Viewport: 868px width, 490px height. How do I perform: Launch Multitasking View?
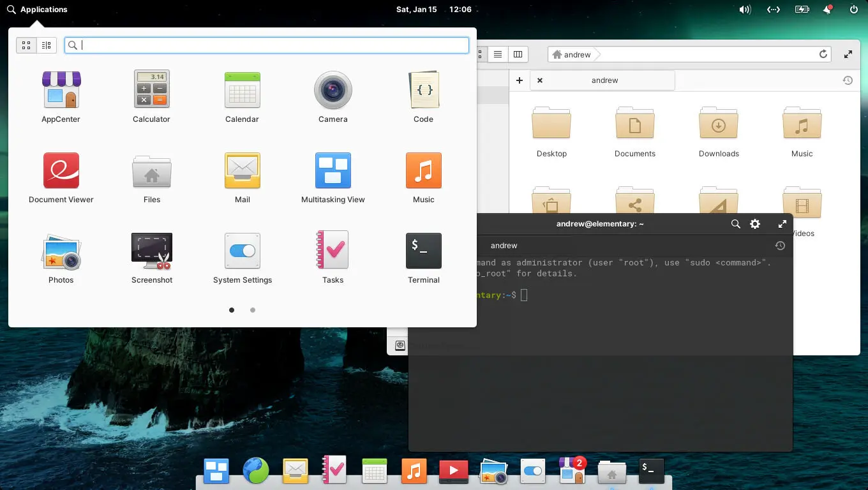[x=333, y=177]
